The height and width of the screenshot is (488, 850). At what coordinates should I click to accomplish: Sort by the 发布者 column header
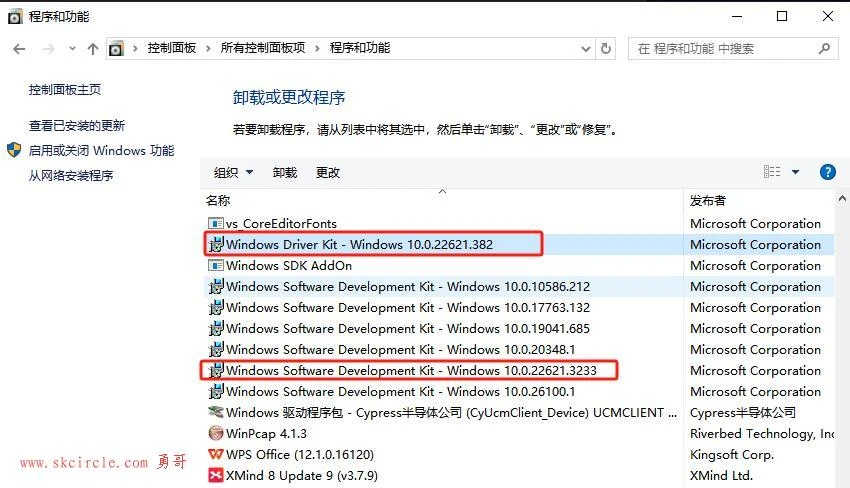coord(708,201)
